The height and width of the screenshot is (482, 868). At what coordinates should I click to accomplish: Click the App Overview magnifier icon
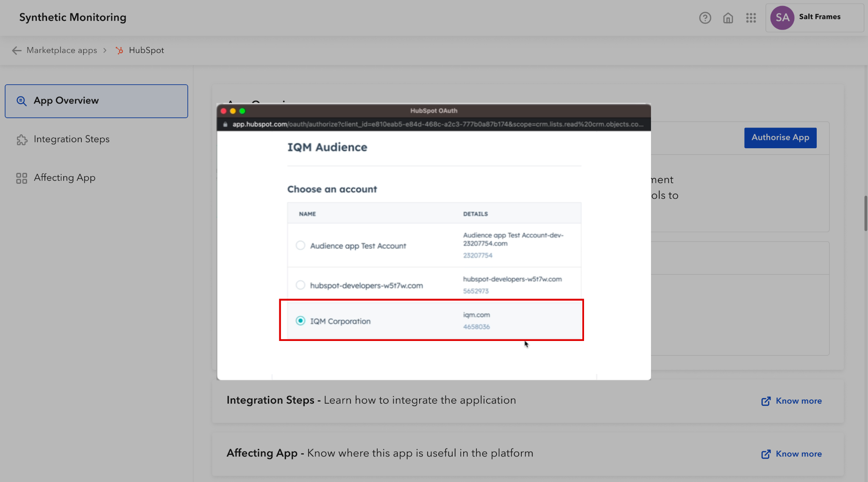point(22,101)
